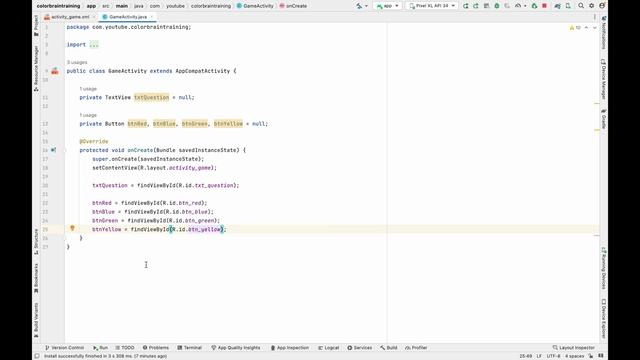Viewport: 640px width, 360px height.
Task: Open the Device Explorer side panel
Action: (x=604, y=319)
